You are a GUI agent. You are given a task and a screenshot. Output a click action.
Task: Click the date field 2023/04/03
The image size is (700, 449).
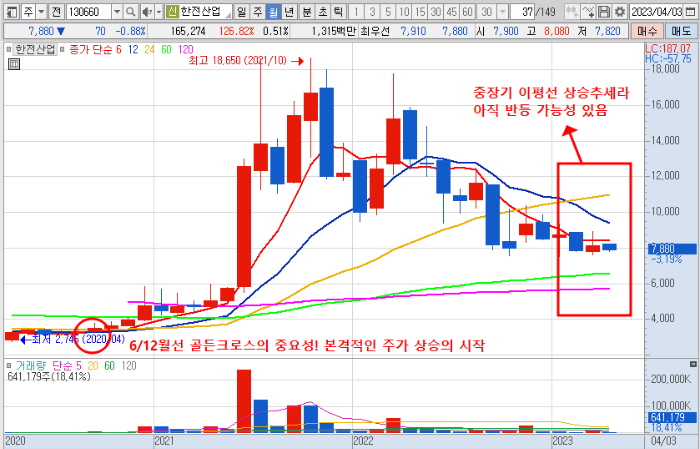[657, 12]
